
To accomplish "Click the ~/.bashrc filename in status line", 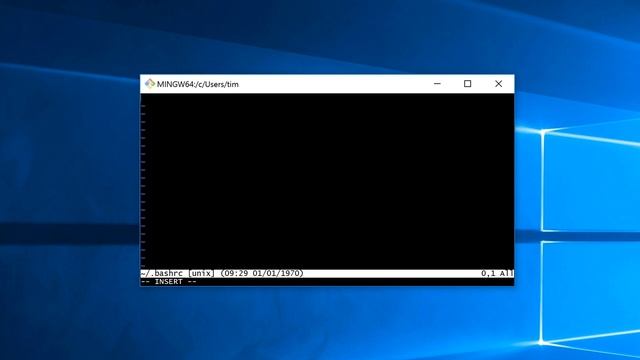I will point(162,273).
